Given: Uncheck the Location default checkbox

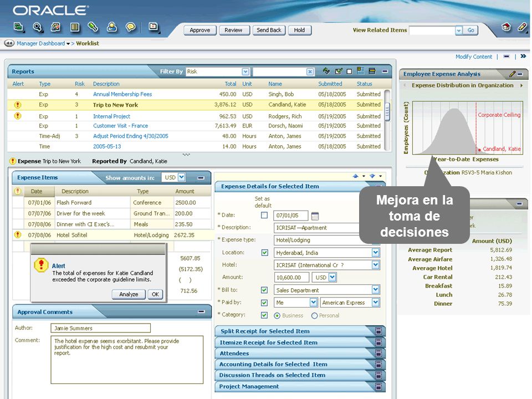Looking at the screenshot, I should [265, 253].
